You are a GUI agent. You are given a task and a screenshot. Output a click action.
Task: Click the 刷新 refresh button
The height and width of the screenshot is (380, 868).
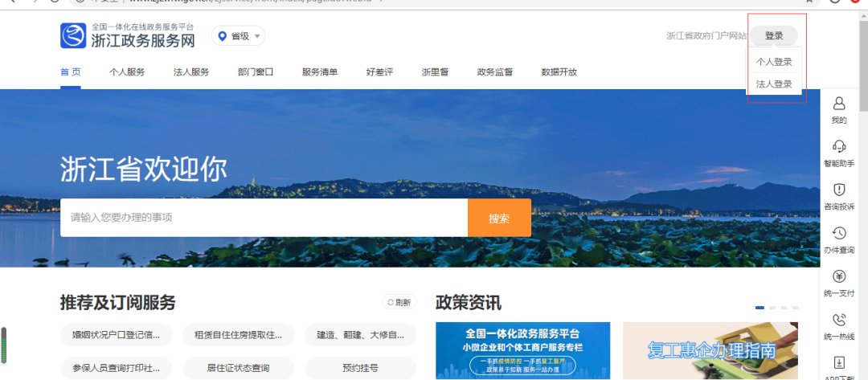coord(399,302)
